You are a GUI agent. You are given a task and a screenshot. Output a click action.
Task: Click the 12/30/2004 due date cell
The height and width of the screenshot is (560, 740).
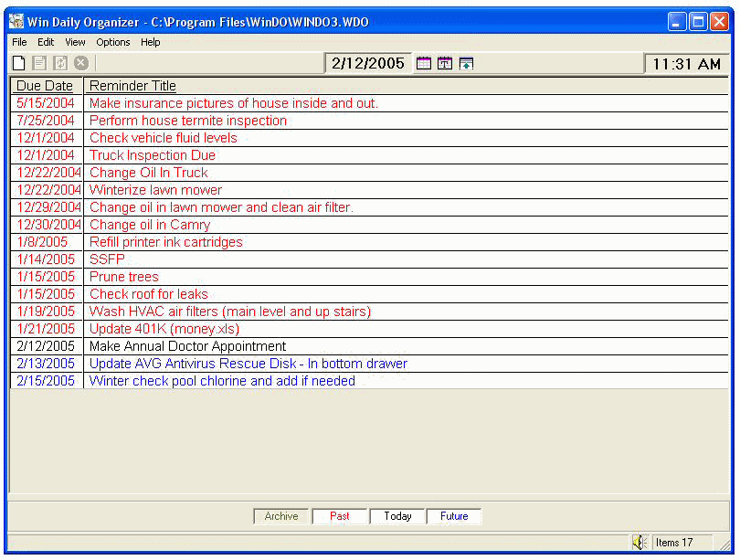[x=48, y=225]
